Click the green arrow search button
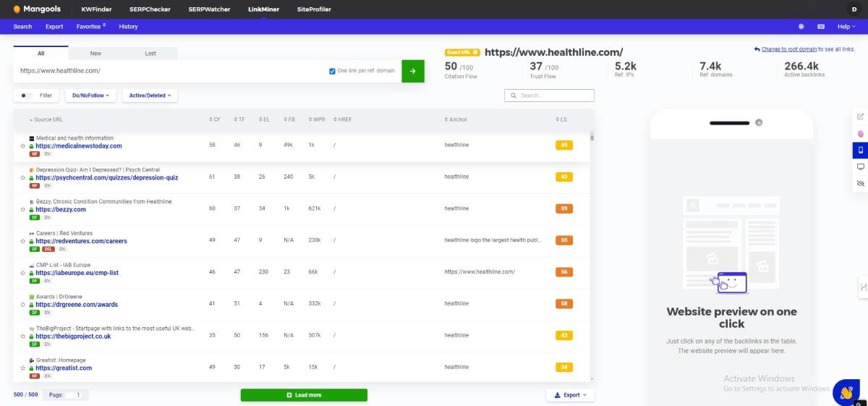868x406 pixels. [413, 71]
